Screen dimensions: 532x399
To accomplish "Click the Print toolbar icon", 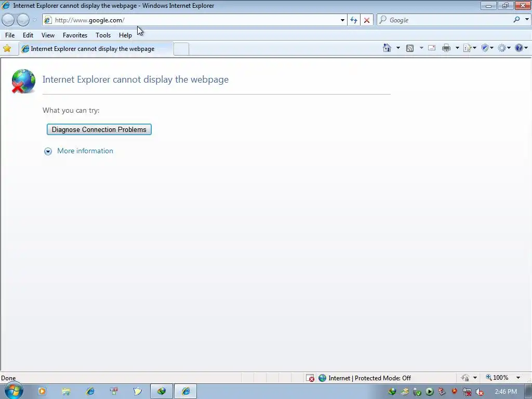I will point(446,48).
